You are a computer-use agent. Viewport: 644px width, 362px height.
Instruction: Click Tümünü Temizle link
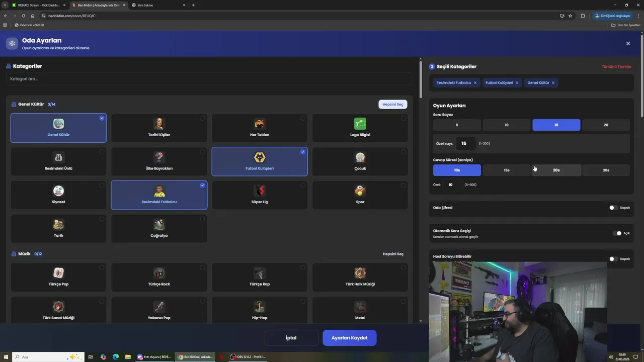(x=616, y=66)
